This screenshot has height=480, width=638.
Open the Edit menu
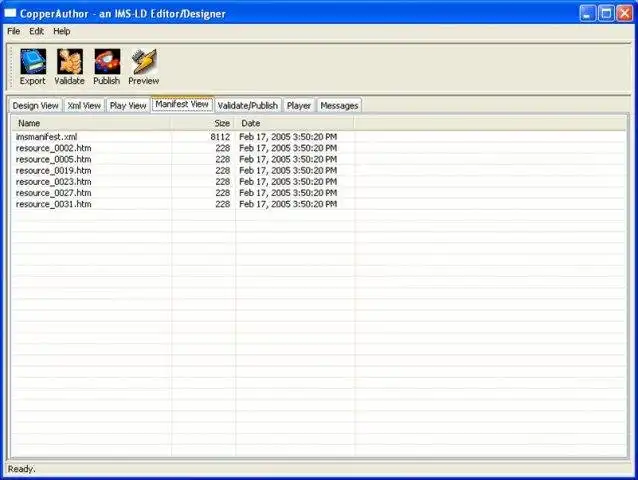click(x=36, y=31)
